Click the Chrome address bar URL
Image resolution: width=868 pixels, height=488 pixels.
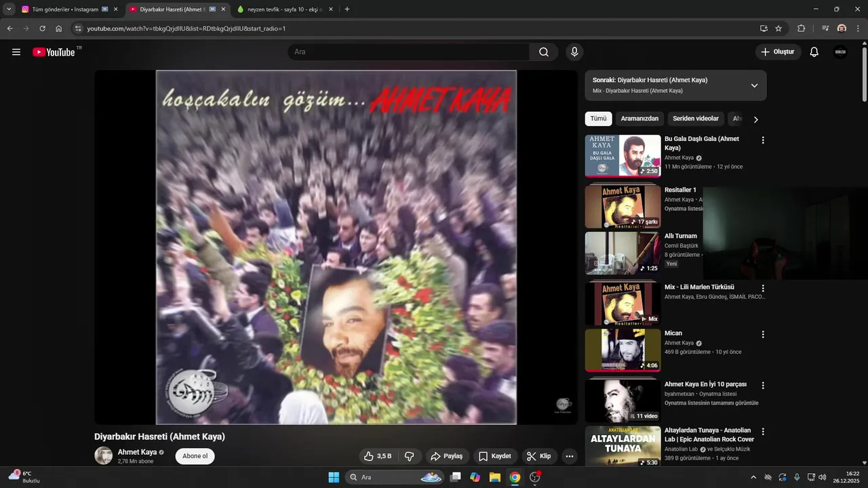(186, 28)
